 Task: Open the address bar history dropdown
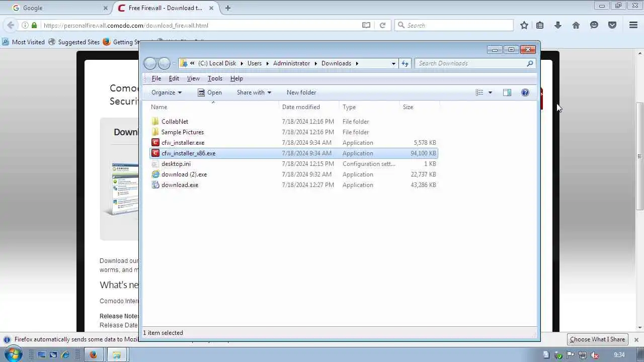coord(393,63)
